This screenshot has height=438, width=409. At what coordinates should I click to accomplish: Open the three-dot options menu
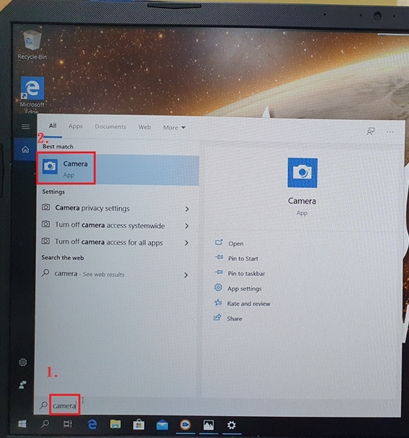pyautogui.click(x=390, y=132)
